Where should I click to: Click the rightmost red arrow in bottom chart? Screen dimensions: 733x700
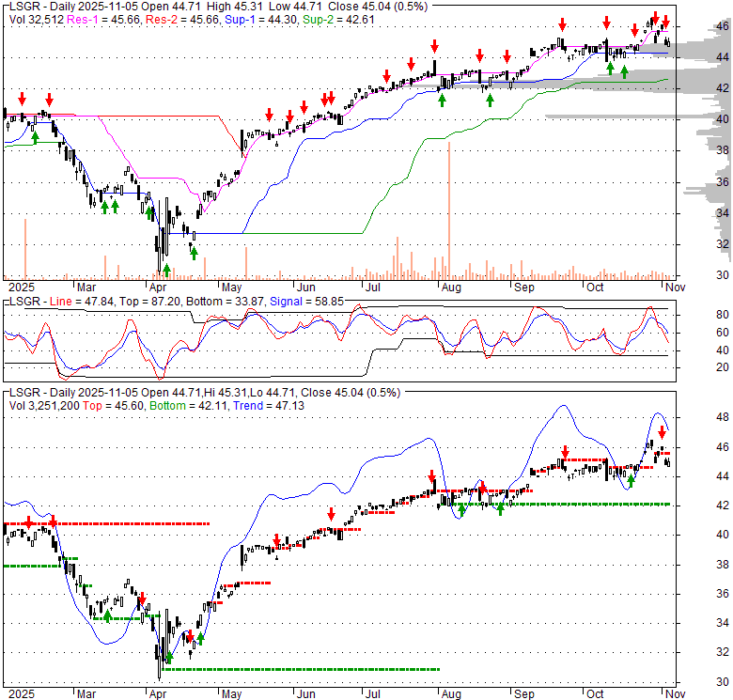[x=662, y=432]
